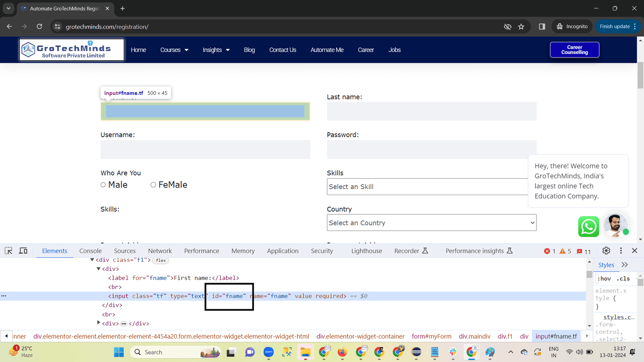Open the browser side panel icon
Viewport: 644px width, 362px height.
542,27
